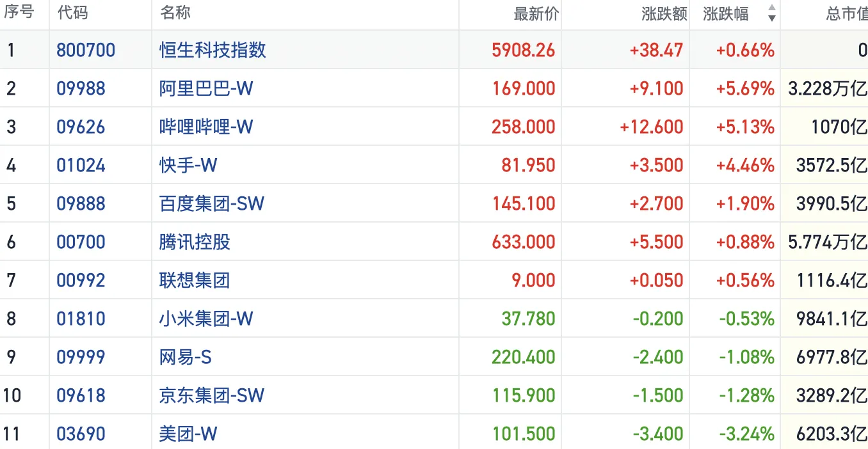The image size is (868, 449).
Task: Click the 序号 column header
Action: (x=19, y=13)
